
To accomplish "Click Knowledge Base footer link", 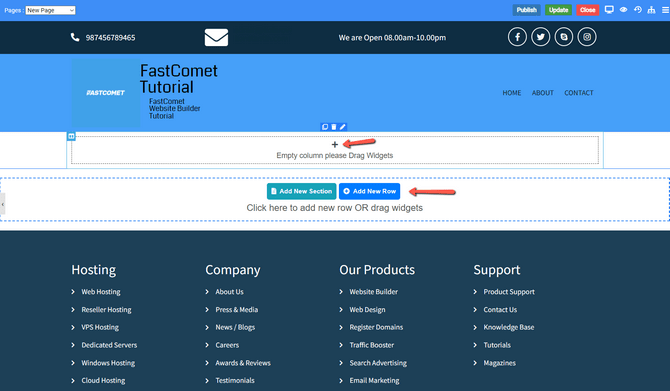I will pos(509,327).
